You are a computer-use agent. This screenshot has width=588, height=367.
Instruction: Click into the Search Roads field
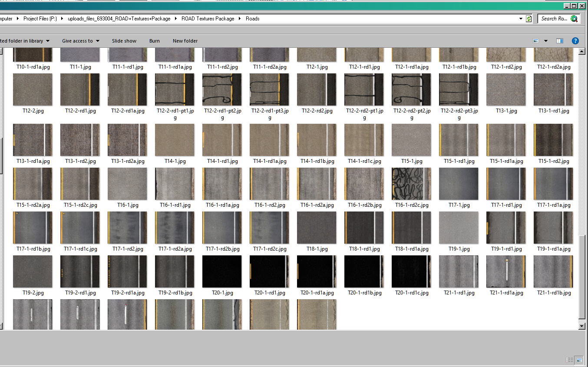tap(554, 19)
